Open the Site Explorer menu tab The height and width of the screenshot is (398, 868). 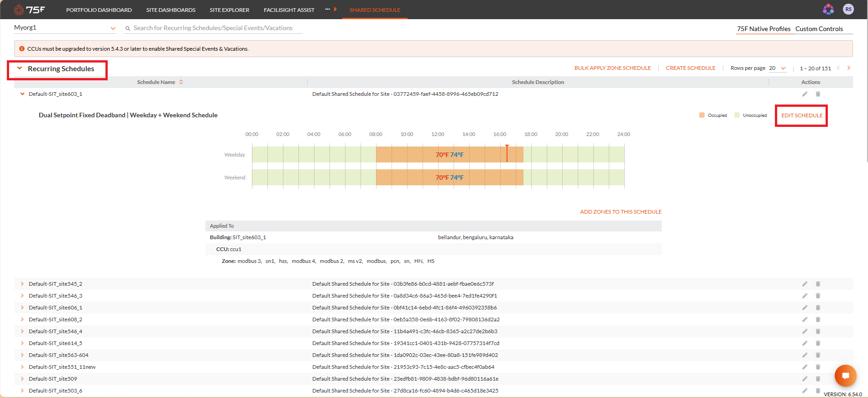coord(230,10)
